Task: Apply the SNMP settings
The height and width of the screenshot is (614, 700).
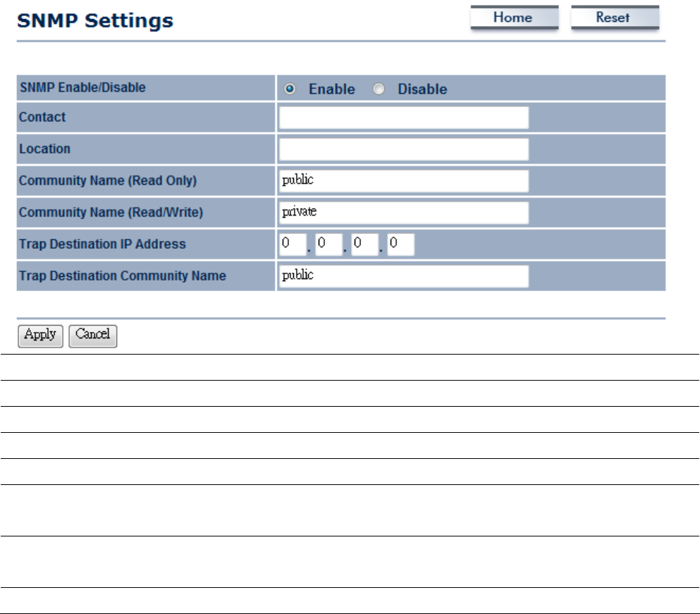Action: [40, 336]
